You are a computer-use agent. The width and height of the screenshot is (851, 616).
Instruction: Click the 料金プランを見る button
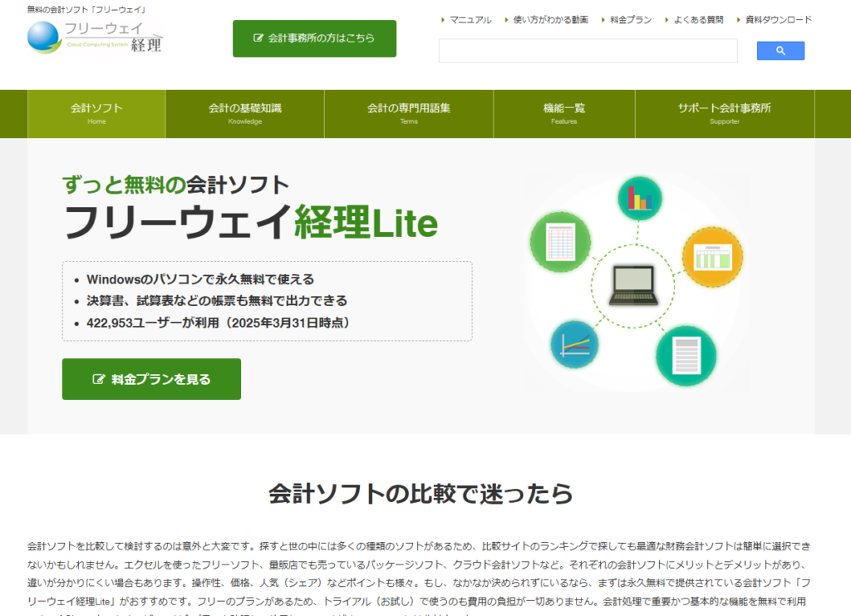point(151,379)
